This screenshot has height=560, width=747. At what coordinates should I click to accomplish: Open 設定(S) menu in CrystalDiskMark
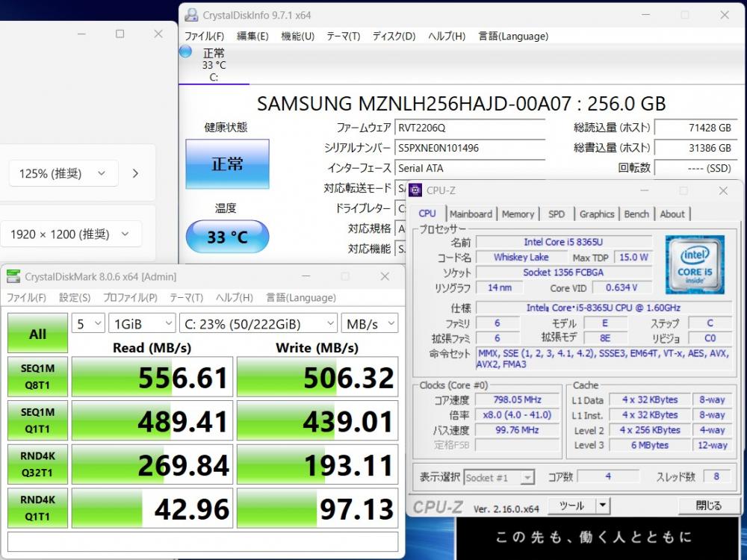pos(75,298)
